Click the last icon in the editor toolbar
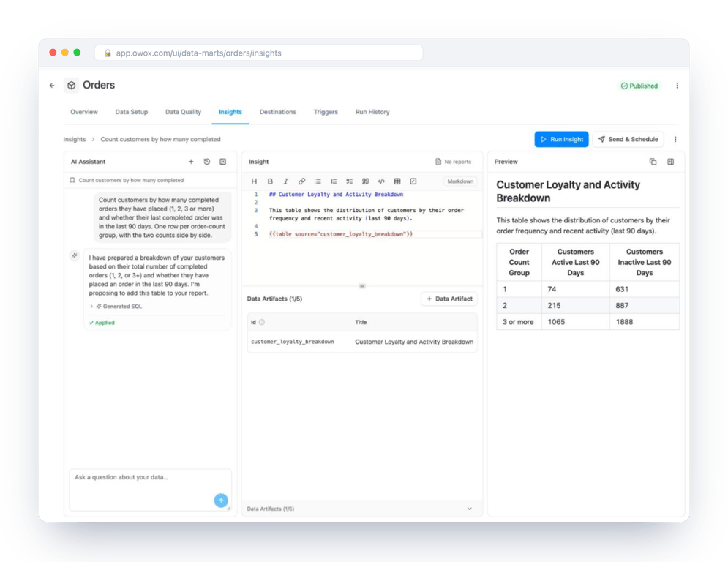This screenshot has height=562, width=728. 413,181
